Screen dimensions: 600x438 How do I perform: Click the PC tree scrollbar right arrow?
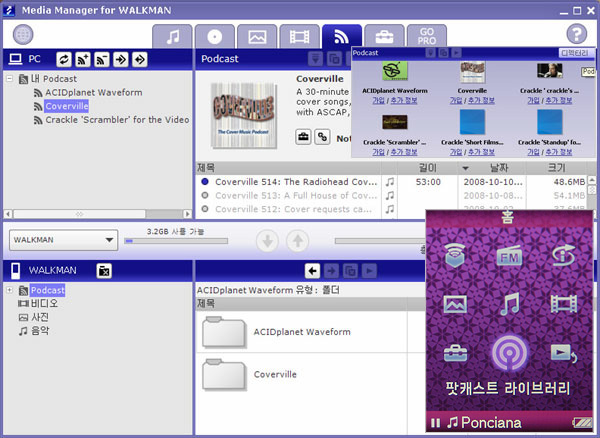pyautogui.click(x=188, y=214)
